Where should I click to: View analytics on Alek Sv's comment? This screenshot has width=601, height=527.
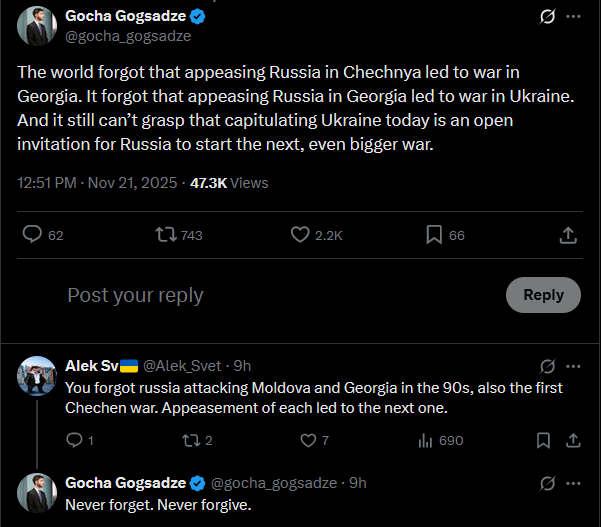click(424, 440)
